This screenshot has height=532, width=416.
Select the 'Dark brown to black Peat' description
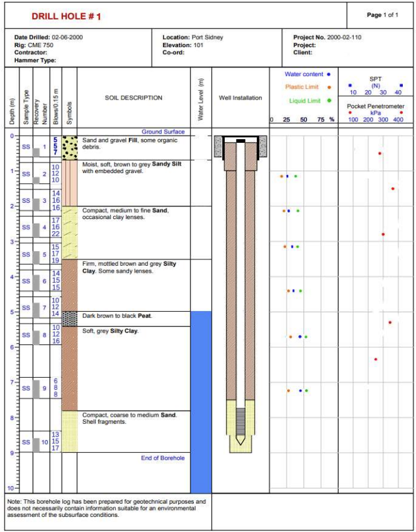(x=117, y=316)
